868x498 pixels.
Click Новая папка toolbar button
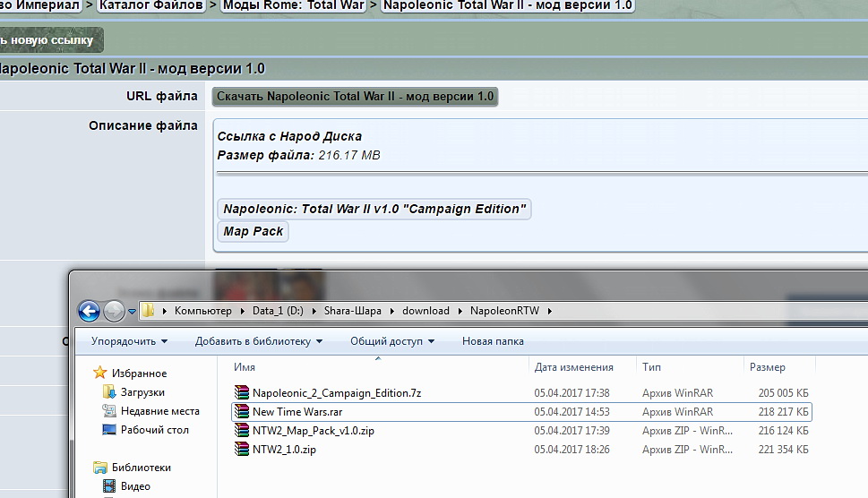(493, 341)
